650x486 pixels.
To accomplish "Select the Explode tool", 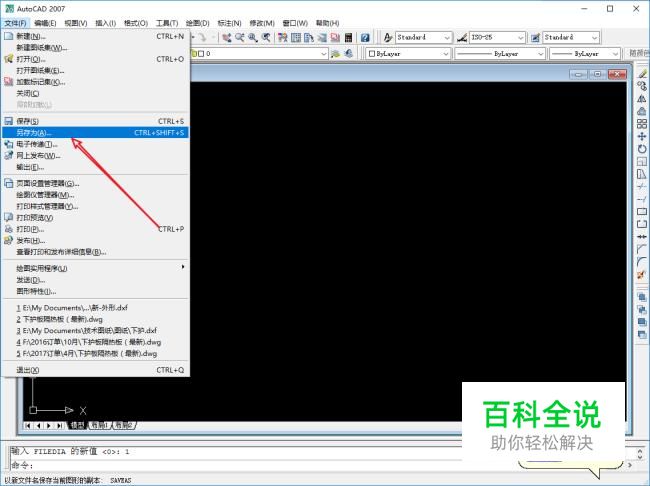I will coord(642,274).
